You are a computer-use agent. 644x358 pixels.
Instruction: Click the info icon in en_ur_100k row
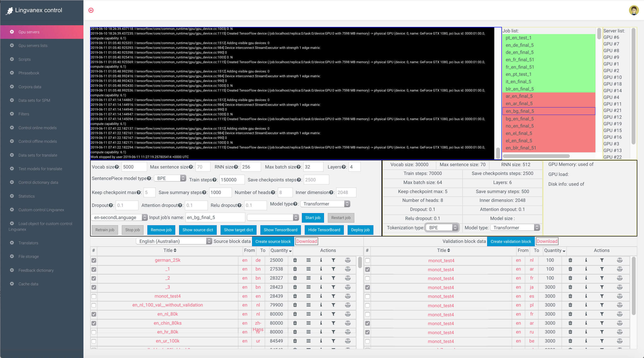coord(321,341)
